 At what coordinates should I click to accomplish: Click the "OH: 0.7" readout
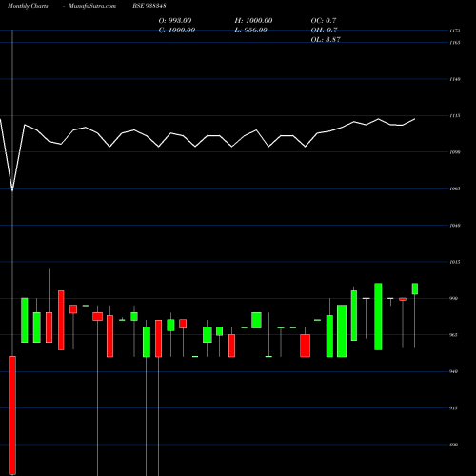point(324,30)
